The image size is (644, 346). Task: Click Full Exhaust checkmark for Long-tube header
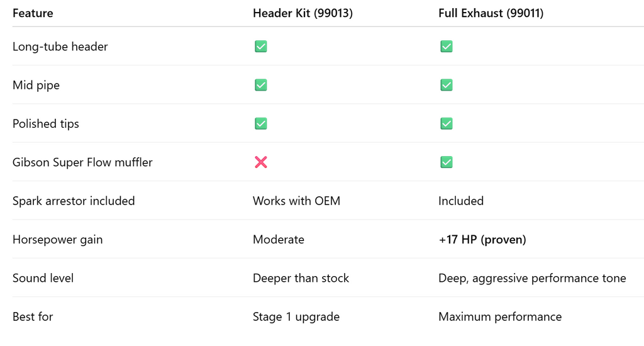pos(446,47)
